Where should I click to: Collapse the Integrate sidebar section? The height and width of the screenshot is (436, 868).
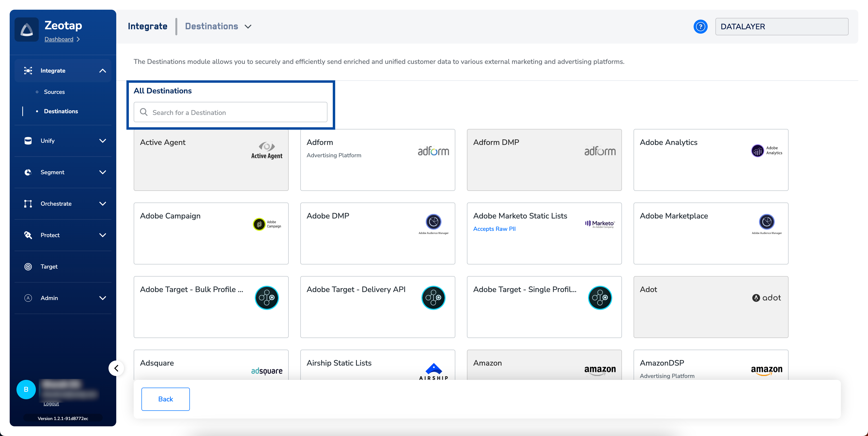click(102, 71)
